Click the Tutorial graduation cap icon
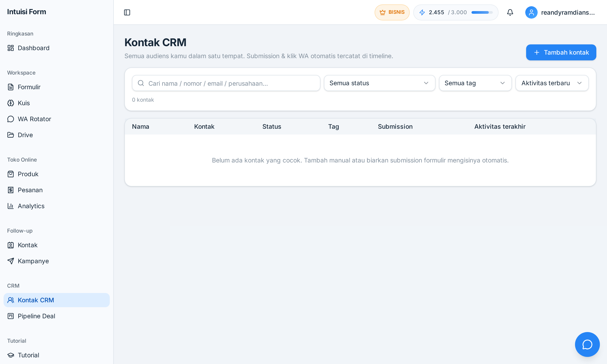 [x=11, y=355]
